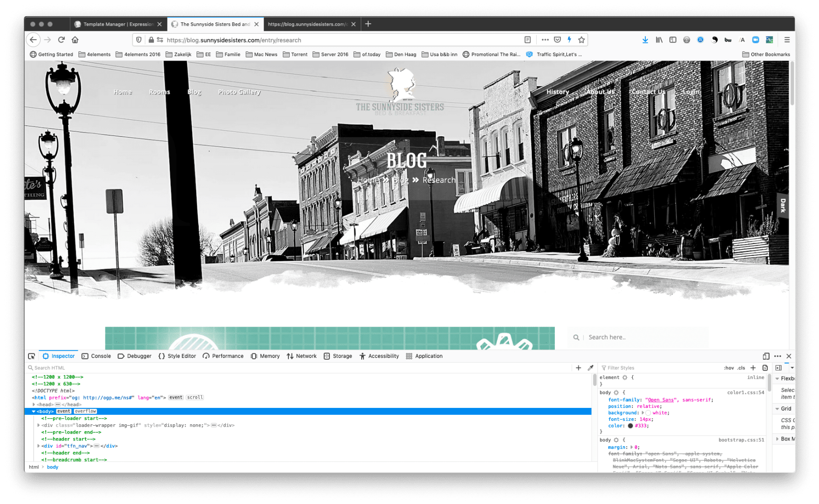This screenshot has width=819, height=504.
Task: Collapse the Flexbox section
Action: pyautogui.click(x=777, y=378)
